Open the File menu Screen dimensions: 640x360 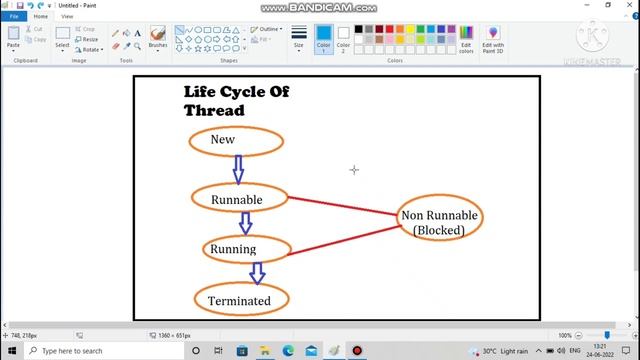[14, 16]
